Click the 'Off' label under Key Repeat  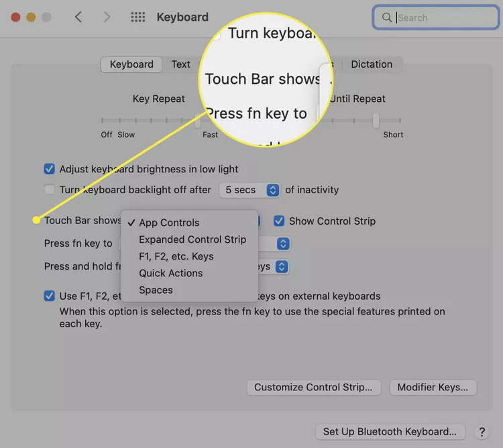[107, 135]
